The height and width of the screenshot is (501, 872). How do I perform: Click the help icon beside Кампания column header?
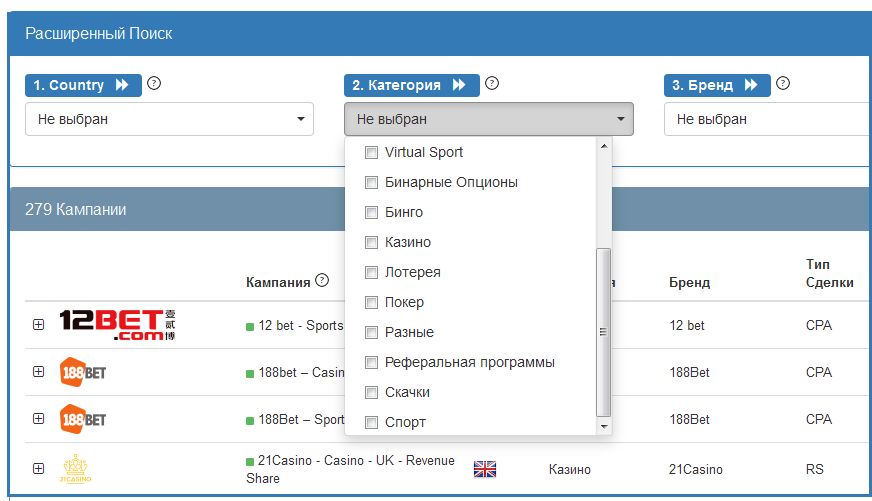point(322,281)
